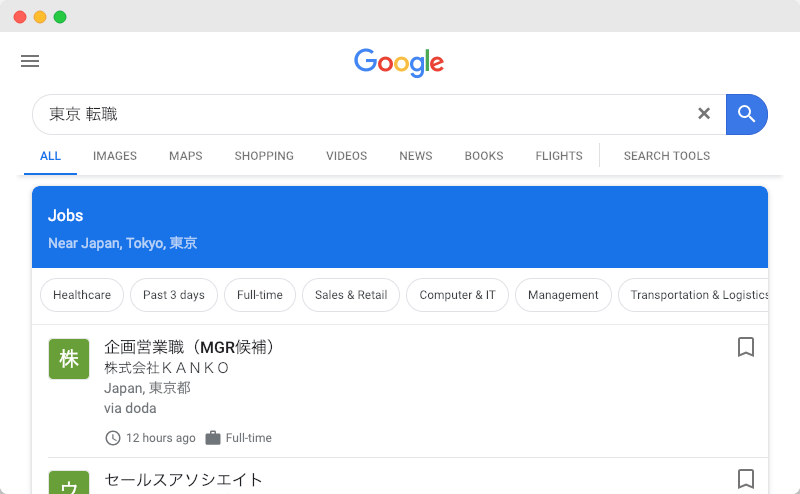Focus the search field containing 東京 転職
The width and height of the screenshot is (800, 494).
pyautogui.click(x=379, y=114)
